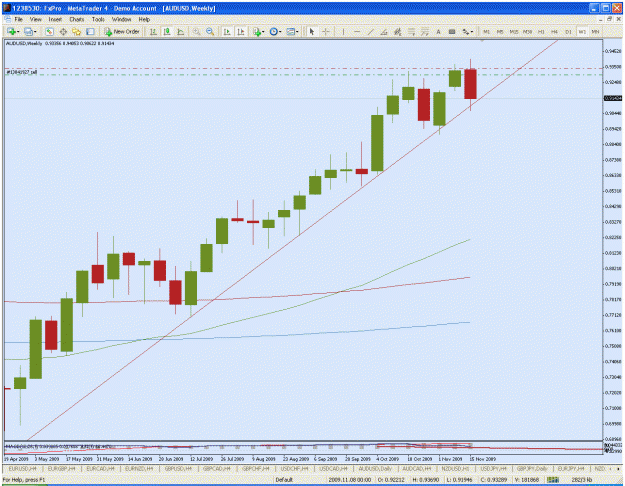625x486 pixels.
Task: Open the Profiles toolbar icon
Action: (28, 31)
